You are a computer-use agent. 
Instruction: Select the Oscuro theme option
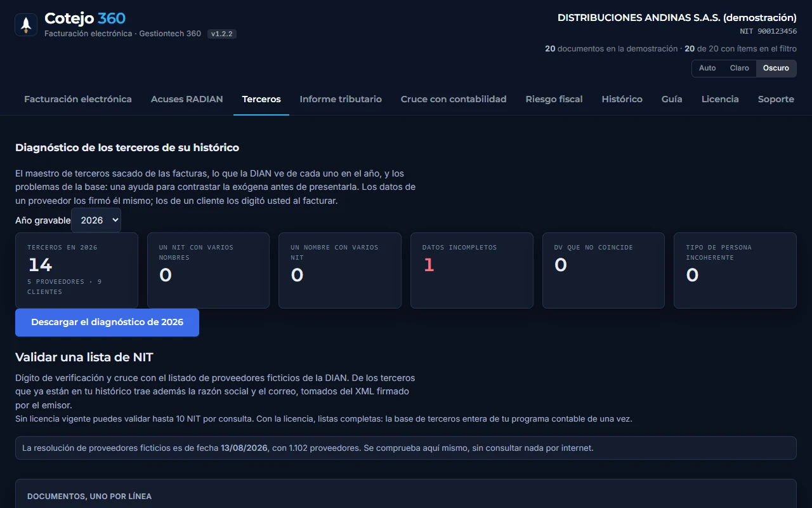point(776,68)
